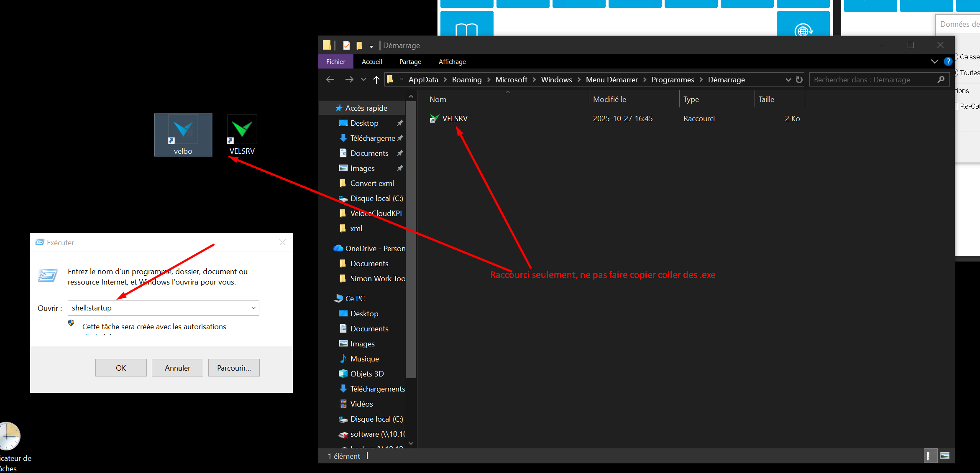Select the Toutes radio button
Viewport: 980px width, 473px height.
956,73
